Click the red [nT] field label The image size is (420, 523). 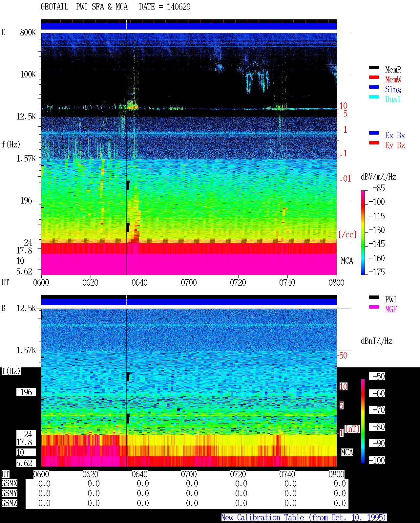click(x=352, y=429)
